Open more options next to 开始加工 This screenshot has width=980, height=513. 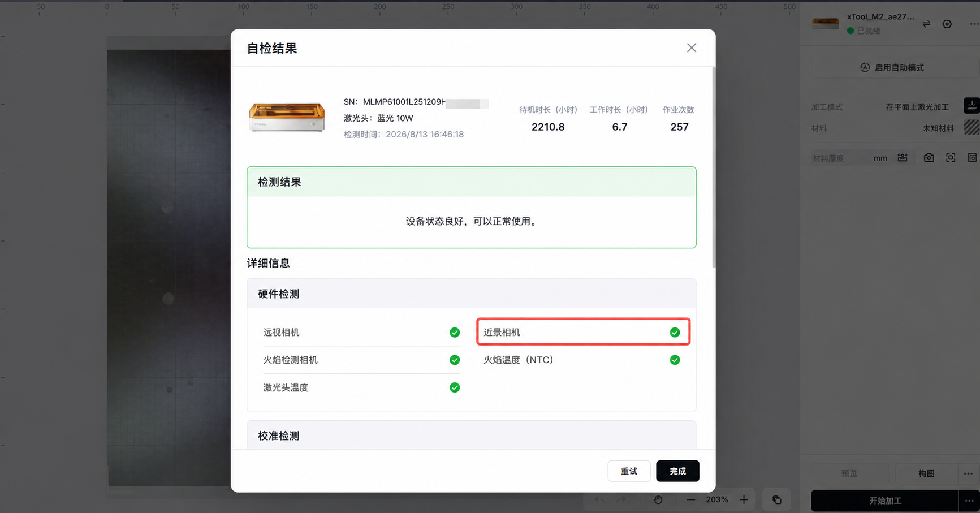[x=969, y=501]
